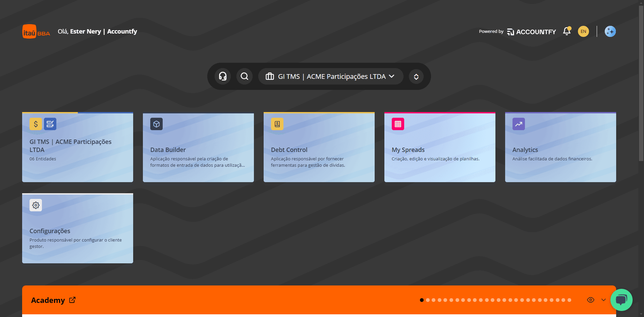
Task: Open the Configurações card title
Action: pyautogui.click(x=50, y=231)
